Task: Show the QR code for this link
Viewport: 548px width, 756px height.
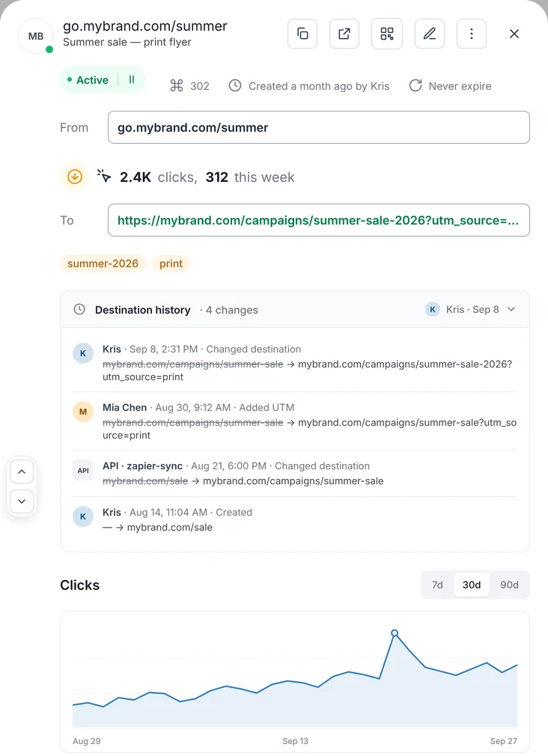Action: [387, 34]
